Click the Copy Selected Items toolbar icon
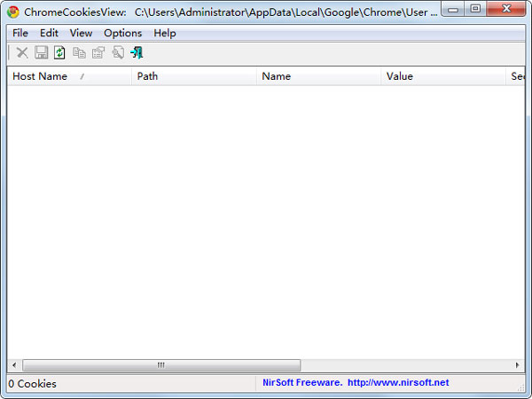This screenshot has height=399, width=532. pos(79,52)
